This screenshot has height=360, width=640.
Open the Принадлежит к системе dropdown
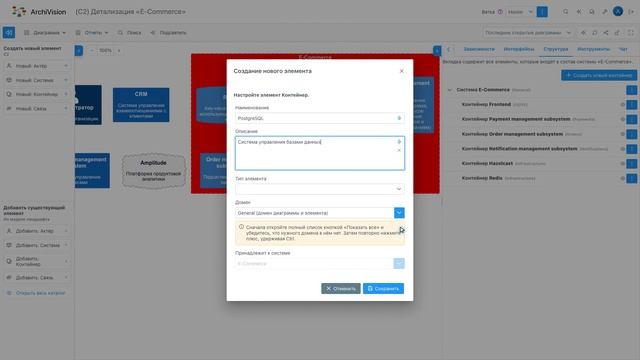click(399, 263)
